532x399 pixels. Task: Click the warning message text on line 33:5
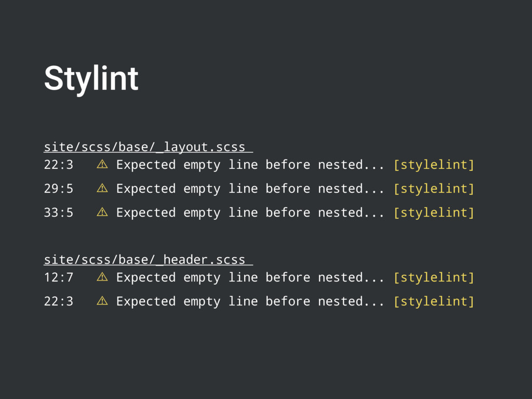click(250, 213)
